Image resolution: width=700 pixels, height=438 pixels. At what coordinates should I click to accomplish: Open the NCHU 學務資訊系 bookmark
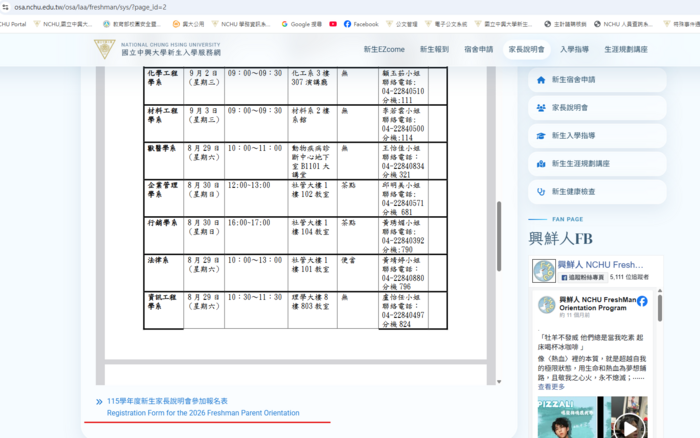click(x=241, y=24)
